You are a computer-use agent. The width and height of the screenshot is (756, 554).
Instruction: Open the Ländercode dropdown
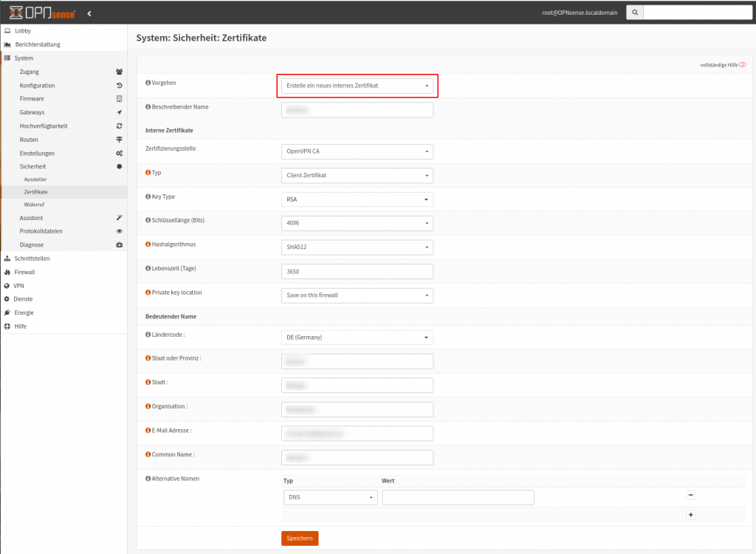point(357,337)
